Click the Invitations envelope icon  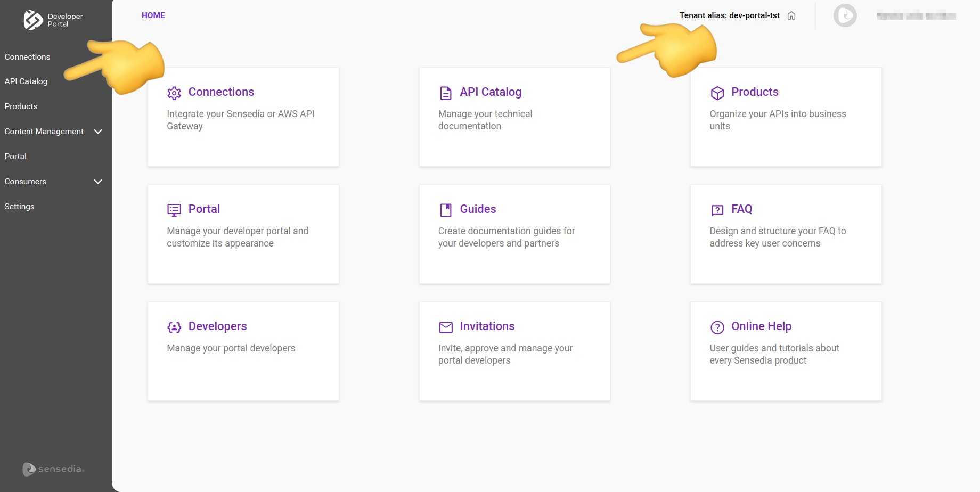[x=445, y=327]
